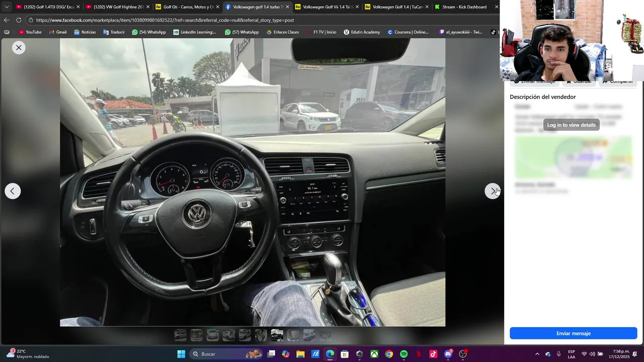The height and width of the screenshot is (362, 644).
Task: Open the '(57) WhatsApp' bookmark
Action: tap(242, 32)
